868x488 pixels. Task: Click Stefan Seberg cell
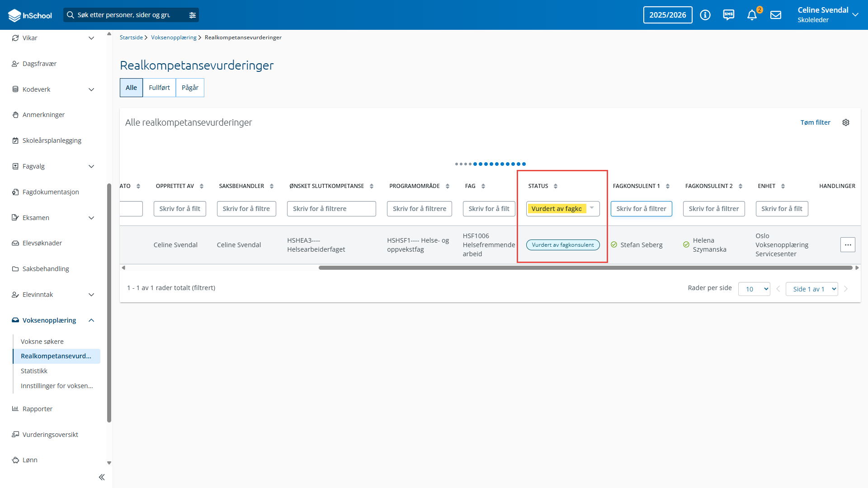coord(641,245)
